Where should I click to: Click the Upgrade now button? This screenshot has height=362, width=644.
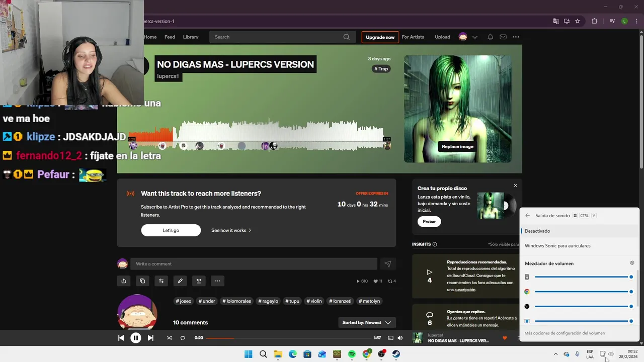pyautogui.click(x=380, y=37)
